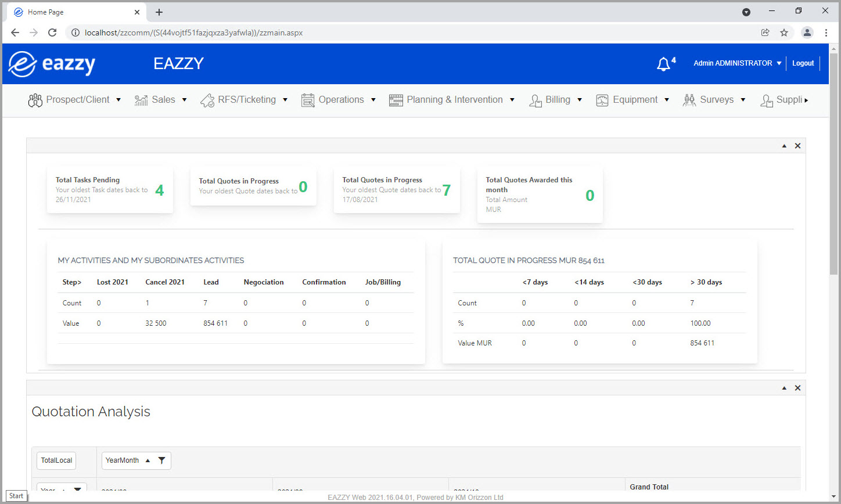Sort YearMonth field ascending arrow
841x504 pixels.
tap(148, 460)
